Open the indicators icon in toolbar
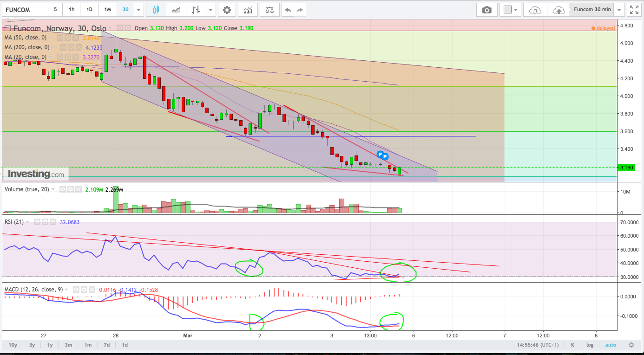 tap(248, 10)
